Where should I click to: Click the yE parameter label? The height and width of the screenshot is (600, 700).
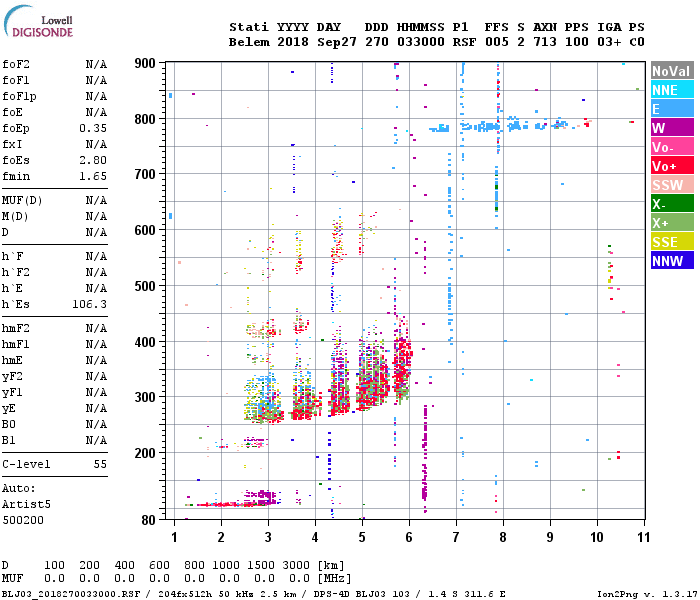pos(9,409)
